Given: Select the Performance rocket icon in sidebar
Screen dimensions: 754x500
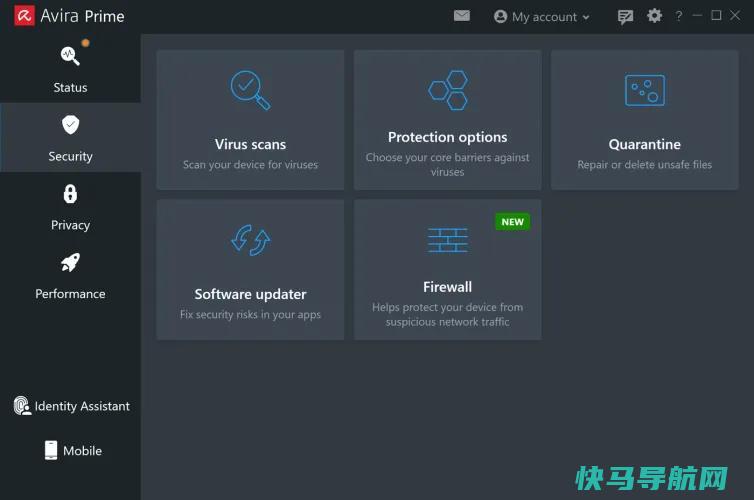Looking at the screenshot, I should [x=70, y=262].
